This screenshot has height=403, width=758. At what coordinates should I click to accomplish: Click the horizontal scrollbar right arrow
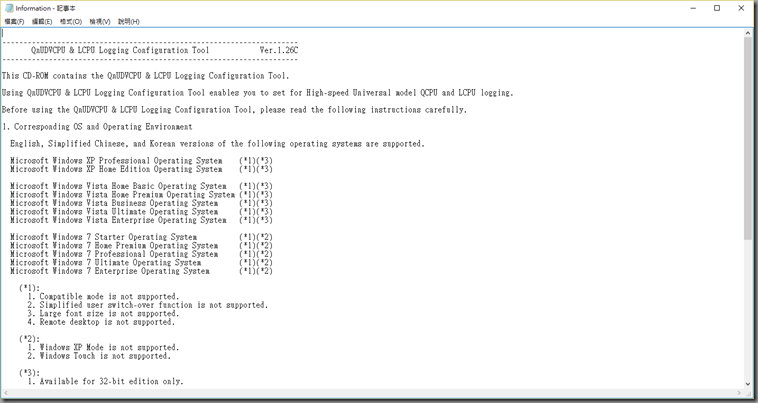click(740, 393)
